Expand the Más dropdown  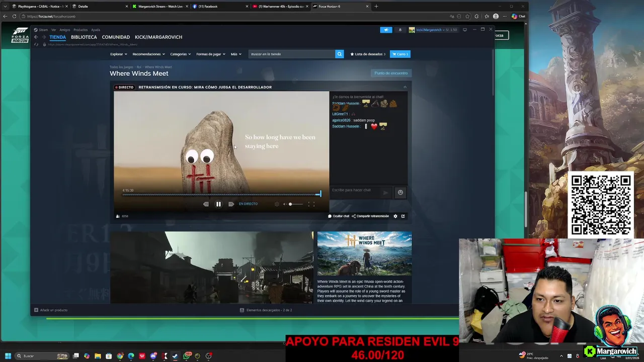click(236, 54)
